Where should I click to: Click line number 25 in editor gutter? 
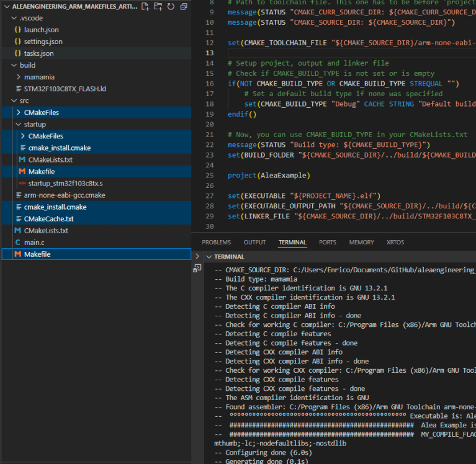click(210, 176)
